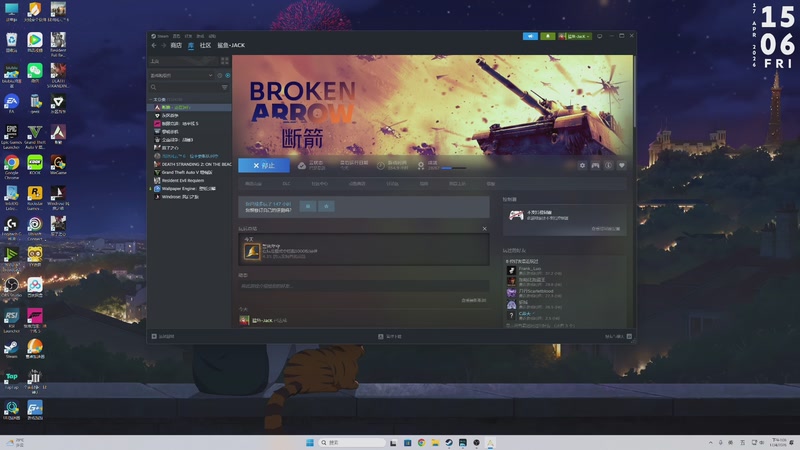Go forward using Steam's forward arrow
800x450 pixels.
164,45
